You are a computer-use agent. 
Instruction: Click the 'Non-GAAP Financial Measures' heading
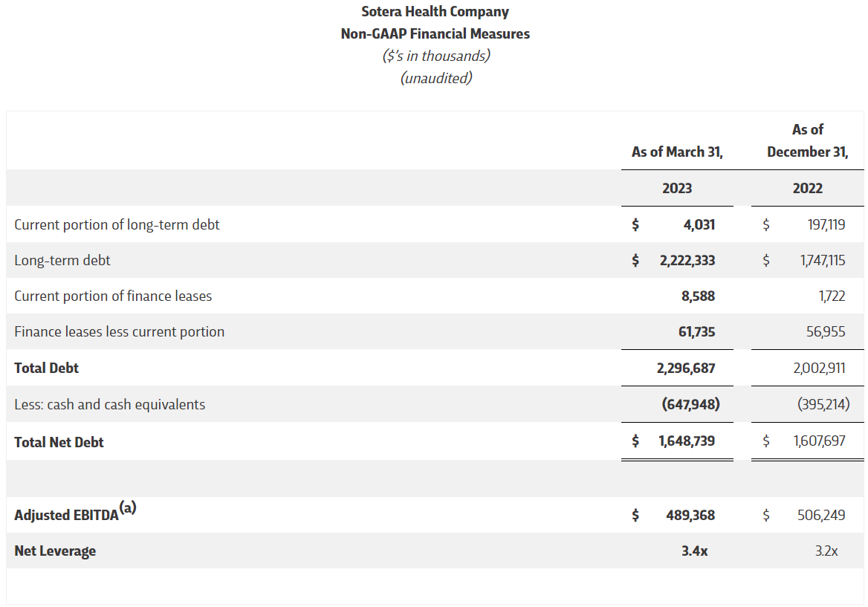click(435, 33)
